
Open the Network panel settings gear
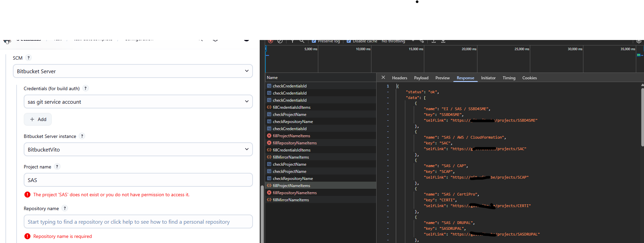639,41
